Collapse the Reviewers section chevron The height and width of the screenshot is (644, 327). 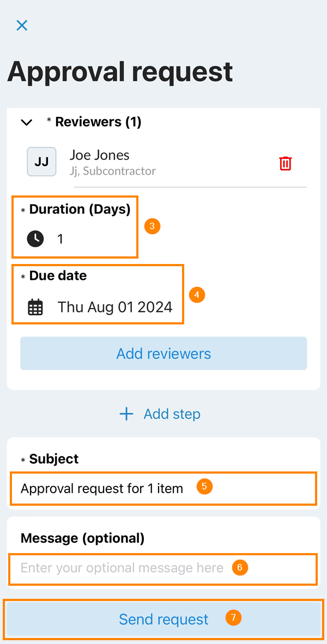pyautogui.click(x=26, y=122)
